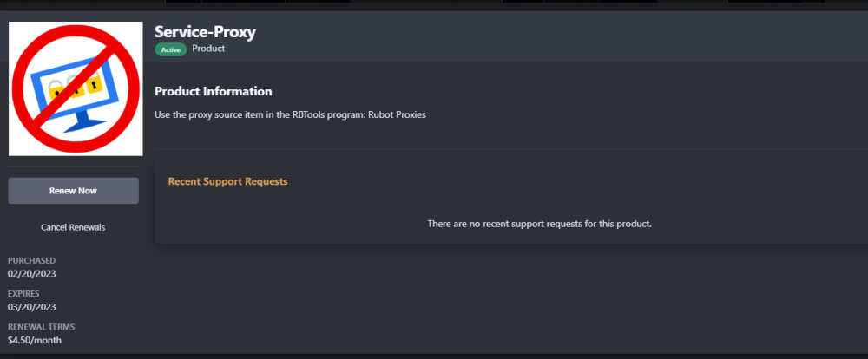This screenshot has width=868, height=359.
Task: Click the Service-Proxy product image
Action: (x=76, y=88)
